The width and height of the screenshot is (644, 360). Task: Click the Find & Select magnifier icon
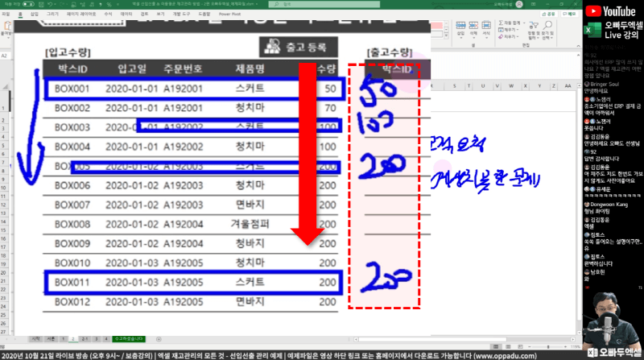pyautogui.click(x=547, y=27)
